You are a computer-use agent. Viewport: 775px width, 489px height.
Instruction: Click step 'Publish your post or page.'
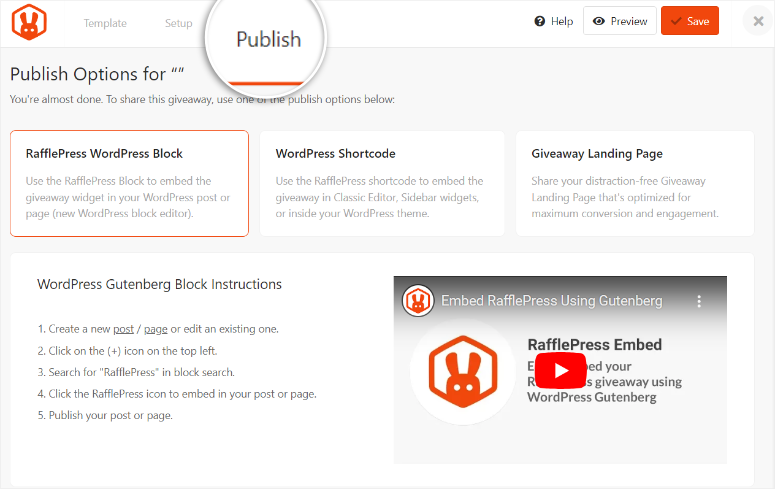pyautogui.click(x=105, y=415)
